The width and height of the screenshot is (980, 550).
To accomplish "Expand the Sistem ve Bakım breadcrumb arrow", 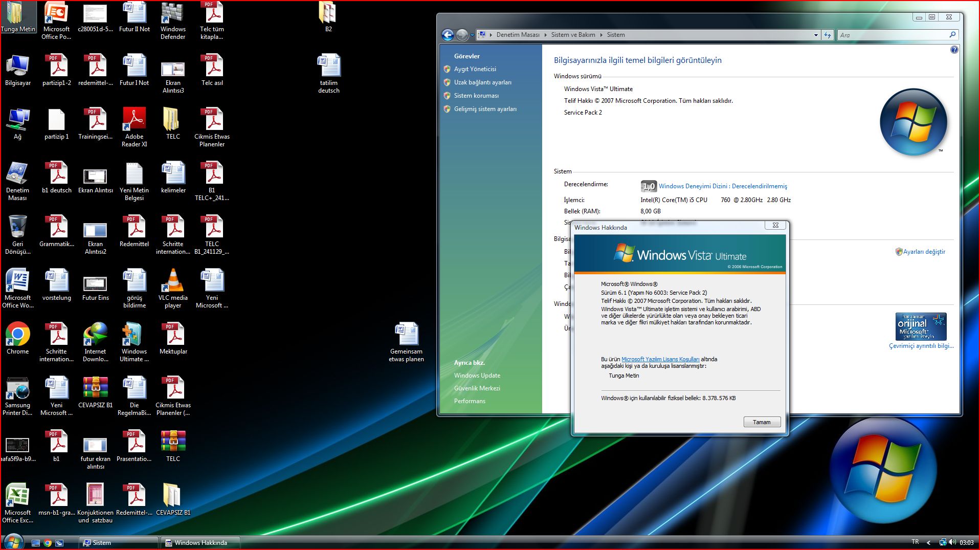I will click(x=601, y=35).
